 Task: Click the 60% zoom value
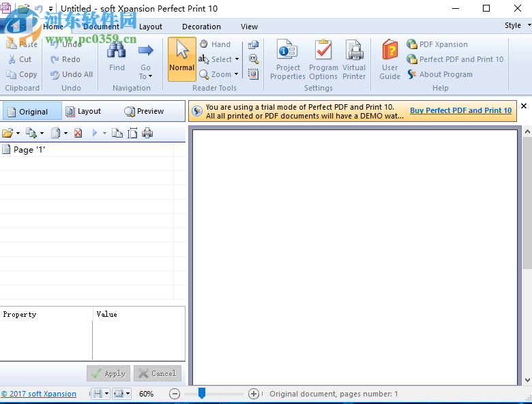pyautogui.click(x=146, y=394)
